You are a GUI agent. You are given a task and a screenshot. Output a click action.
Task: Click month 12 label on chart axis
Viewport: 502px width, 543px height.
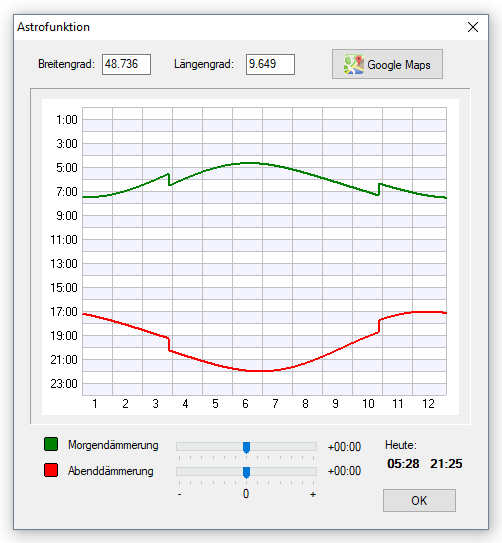(428, 403)
